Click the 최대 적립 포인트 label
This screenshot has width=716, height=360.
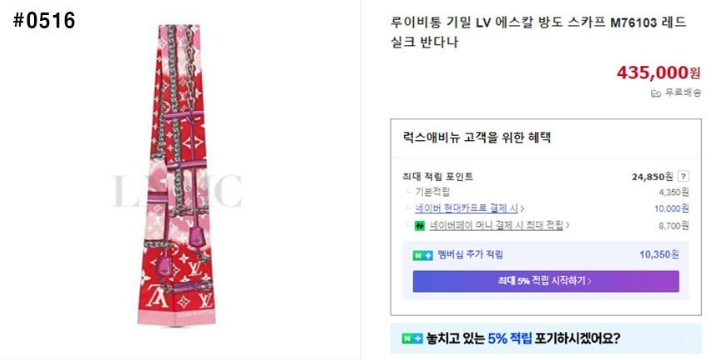[x=437, y=176]
